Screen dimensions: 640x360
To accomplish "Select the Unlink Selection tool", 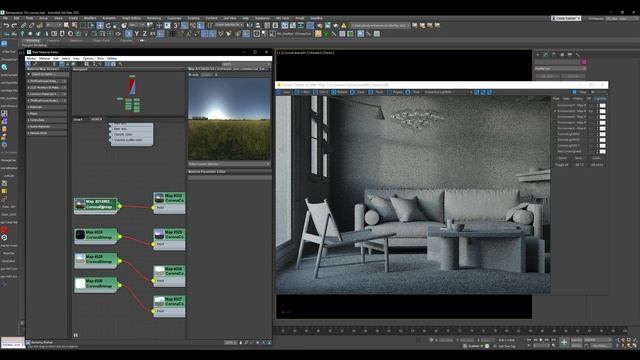I will click(x=31, y=25).
